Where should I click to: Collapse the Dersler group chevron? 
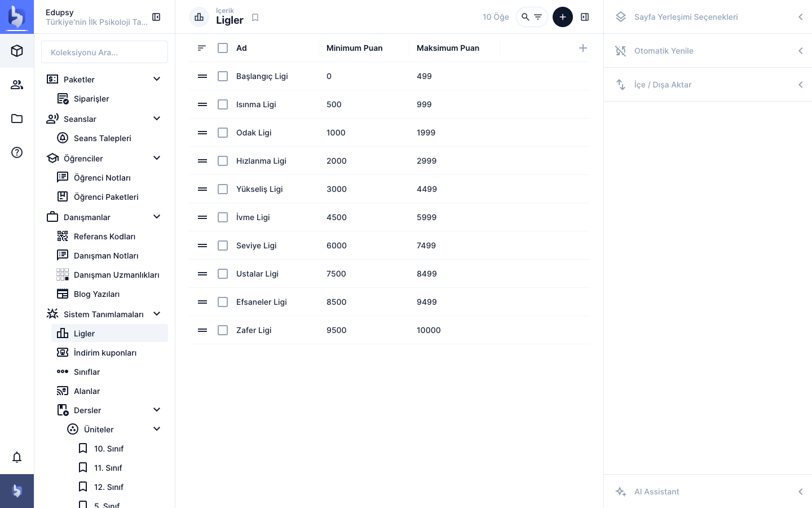pyautogui.click(x=157, y=410)
